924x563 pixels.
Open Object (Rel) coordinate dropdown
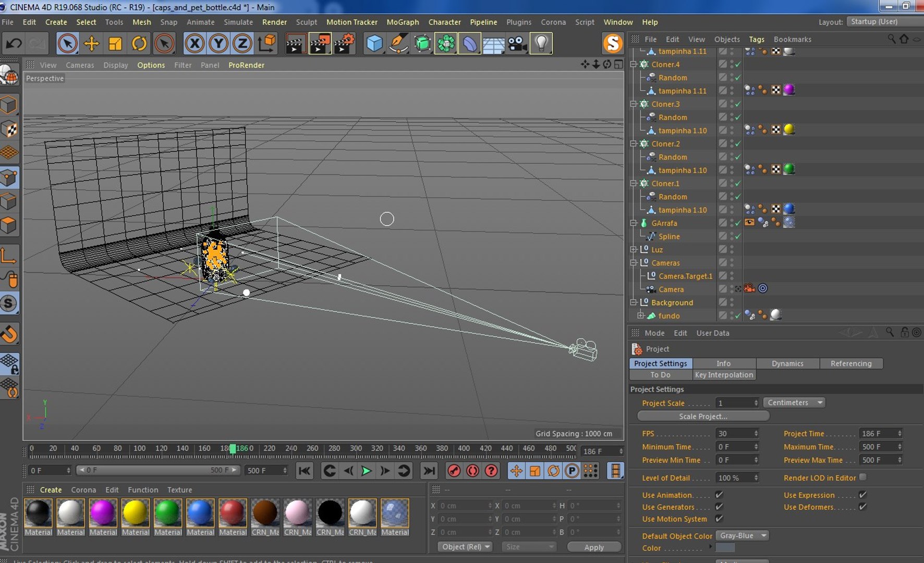coord(465,547)
